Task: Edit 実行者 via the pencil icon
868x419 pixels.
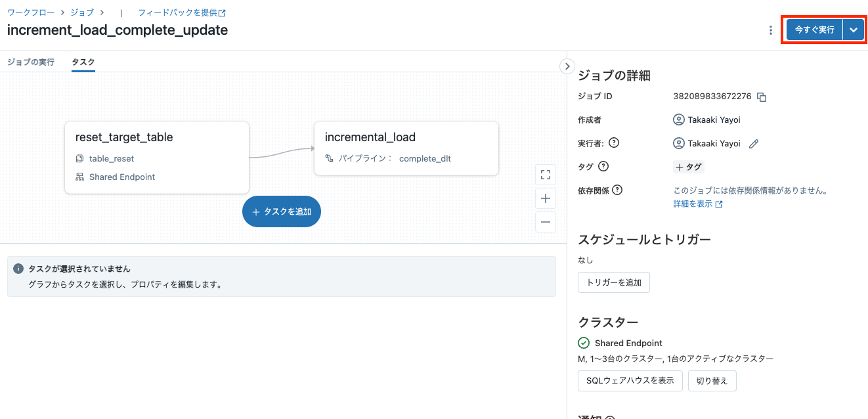Action: coord(752,143)
